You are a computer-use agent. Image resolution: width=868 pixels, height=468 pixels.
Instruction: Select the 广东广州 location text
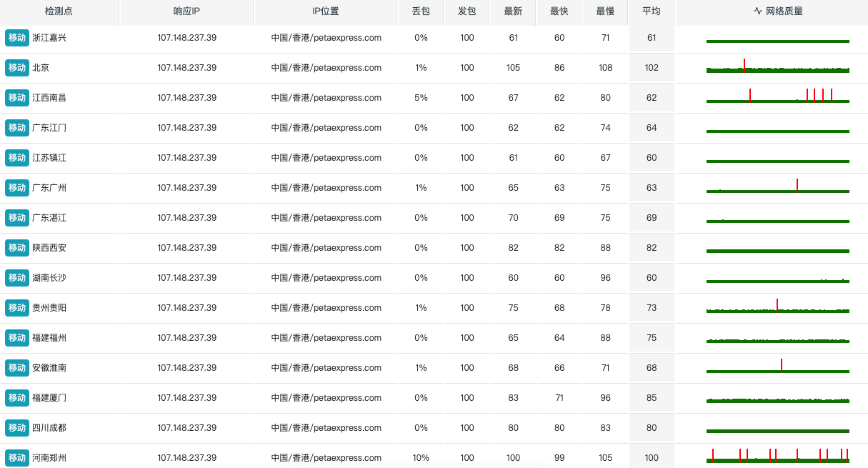pos(49,188)
